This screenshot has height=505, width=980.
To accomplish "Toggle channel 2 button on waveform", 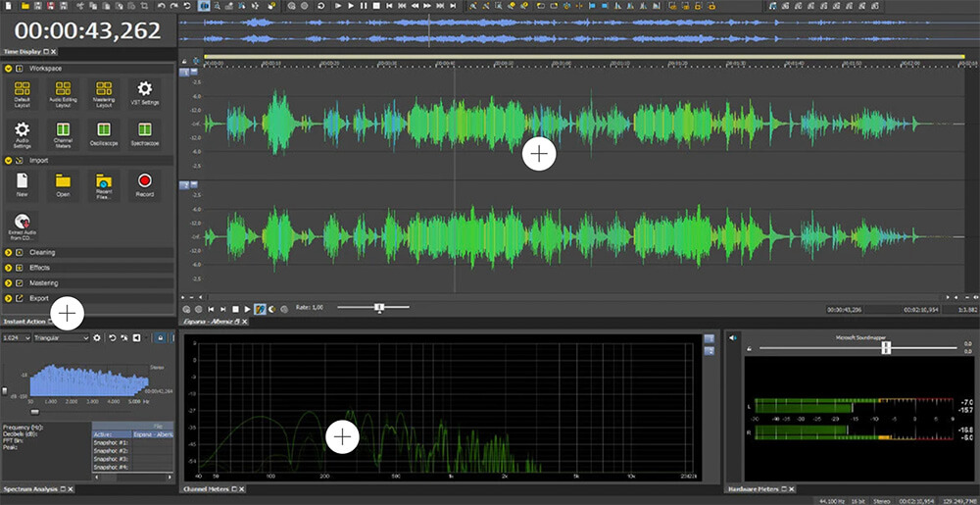I will point(184,185).
